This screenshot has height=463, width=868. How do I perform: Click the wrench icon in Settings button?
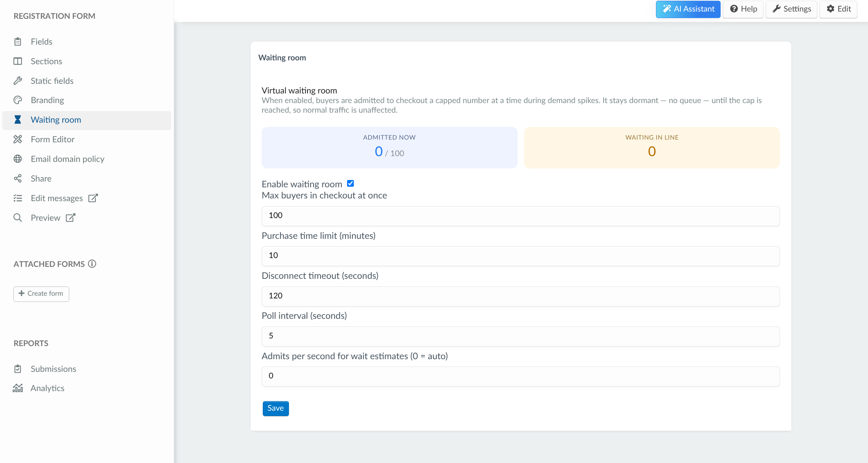pos(776,9)
